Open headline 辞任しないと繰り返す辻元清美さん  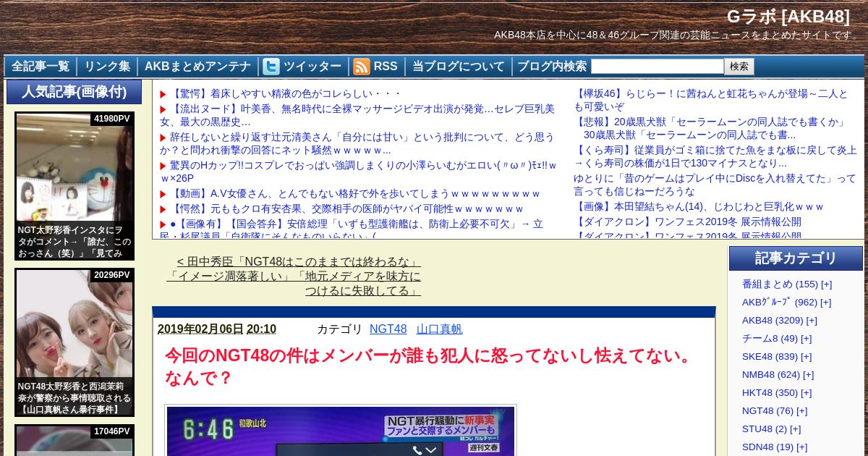pos(357,144)
